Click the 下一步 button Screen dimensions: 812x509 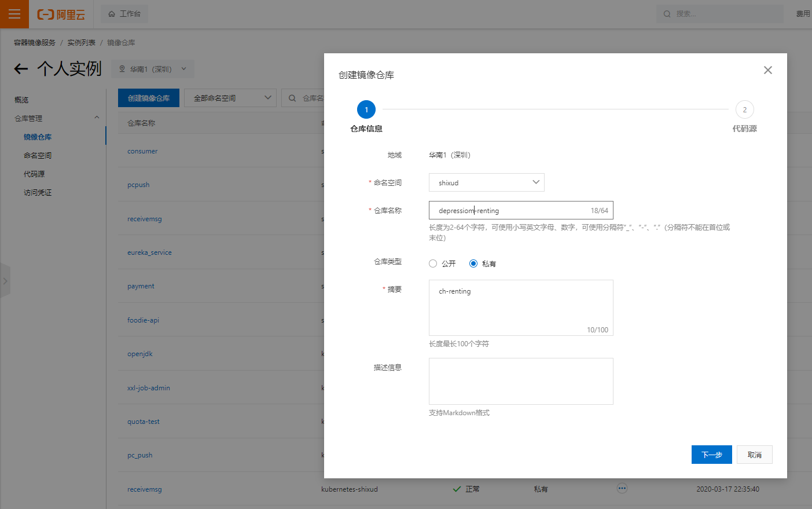(x=712, y=455)
